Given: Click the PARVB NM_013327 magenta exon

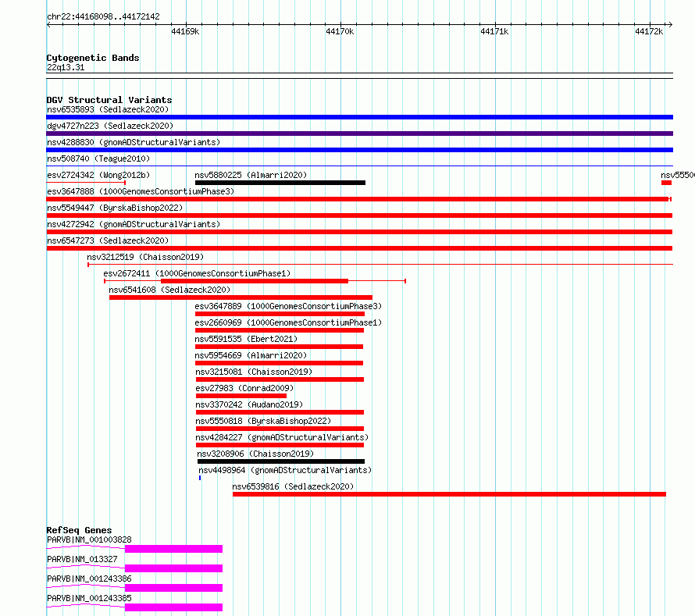Looking at the screenshot, I should click(173, 568).
